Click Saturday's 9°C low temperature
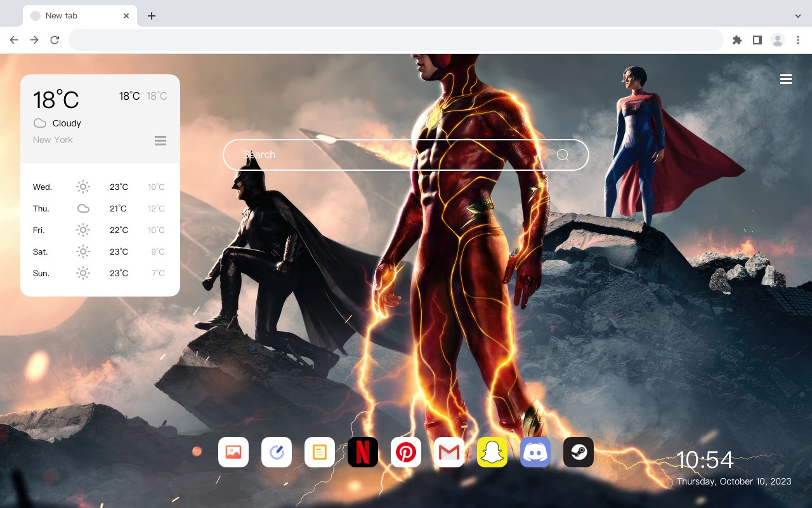812x508 pixels. (158, 251)
